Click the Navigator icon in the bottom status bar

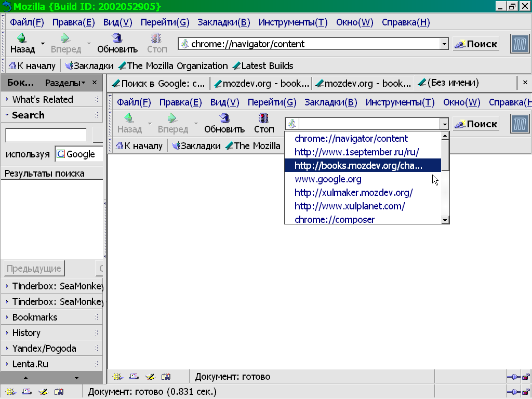coord(10,392)
